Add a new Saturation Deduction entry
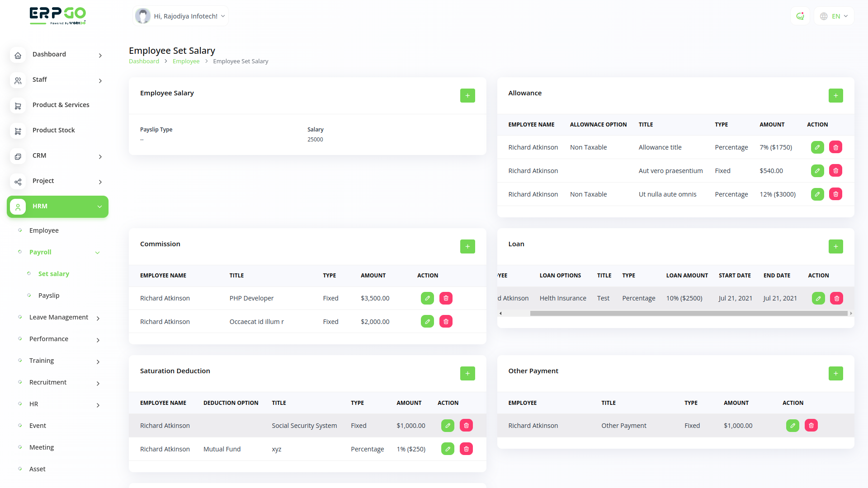 467,374
